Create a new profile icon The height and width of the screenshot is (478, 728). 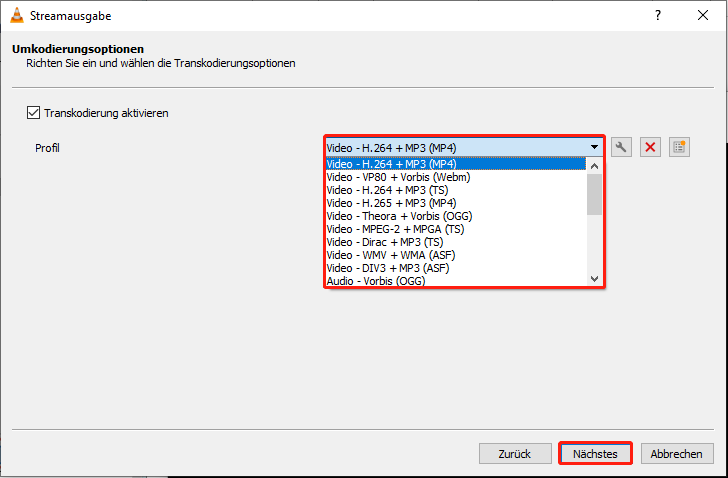679,148
